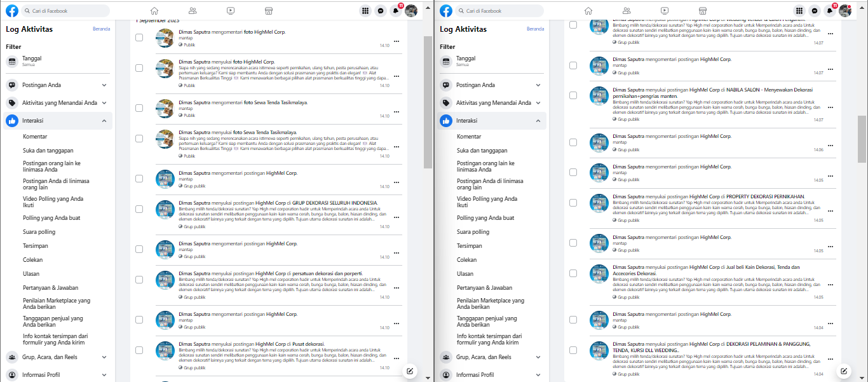Open 'Jual beli Kain Dekorasi' group link

(707, 269)
